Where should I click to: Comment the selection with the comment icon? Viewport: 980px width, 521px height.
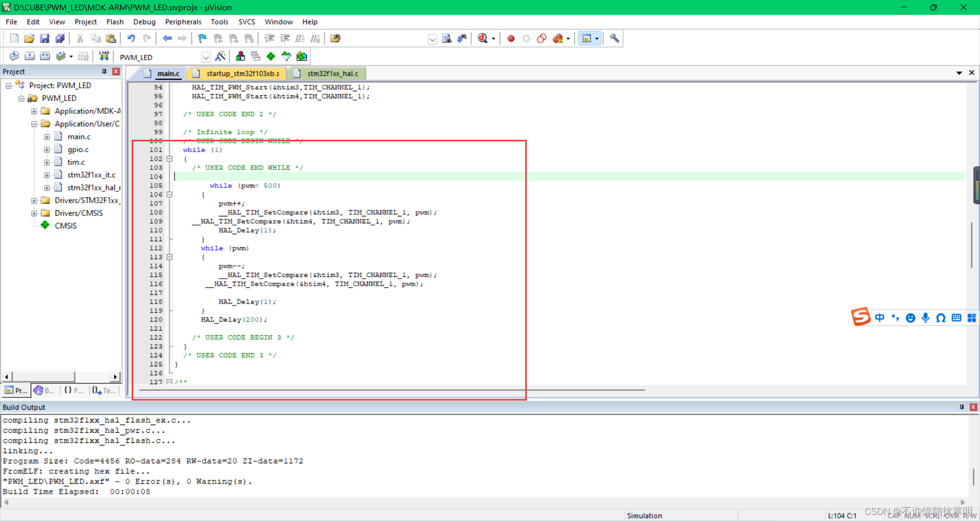(300, 38)
